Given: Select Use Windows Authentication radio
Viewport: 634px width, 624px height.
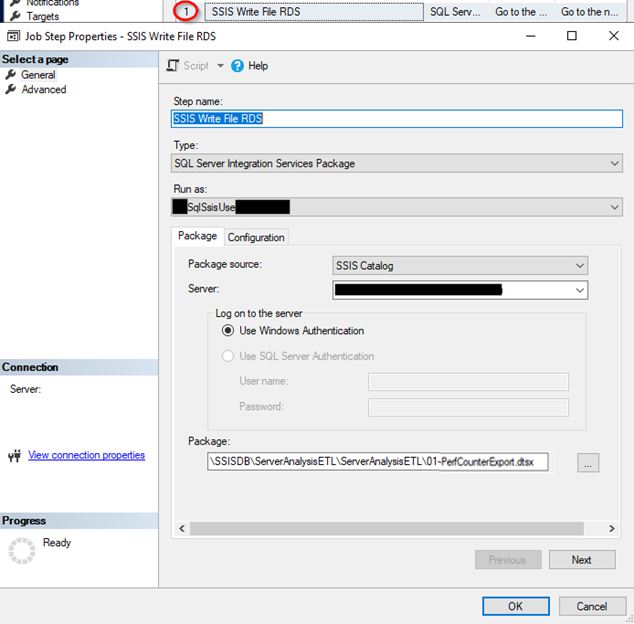Looking at the screenshot, I should pyautogui.click(x=228, y=331).
